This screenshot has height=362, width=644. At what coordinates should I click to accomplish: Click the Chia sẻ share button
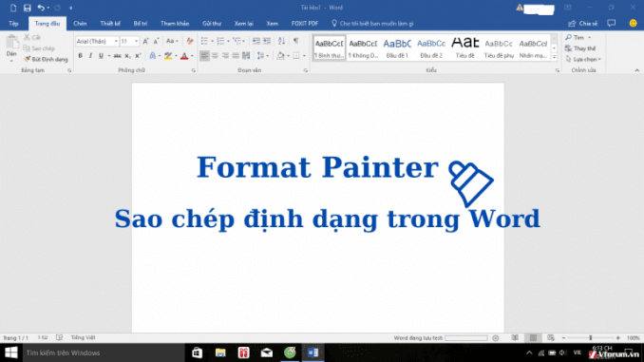pyautogui.click(x=582, y=24)
